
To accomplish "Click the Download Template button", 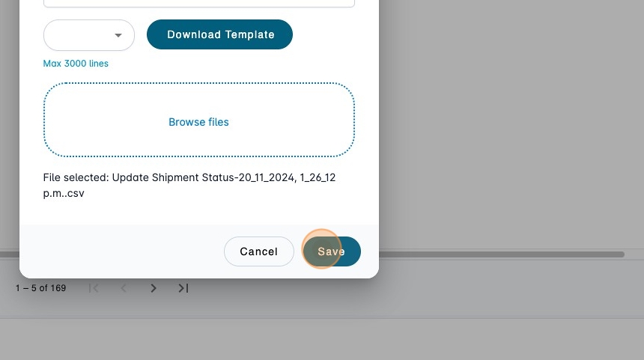I will pyautogui.click(x=219, y=34).
